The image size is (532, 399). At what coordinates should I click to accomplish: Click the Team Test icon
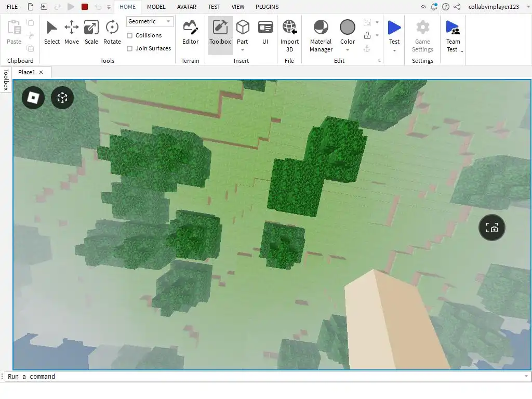tap(453, 28)
